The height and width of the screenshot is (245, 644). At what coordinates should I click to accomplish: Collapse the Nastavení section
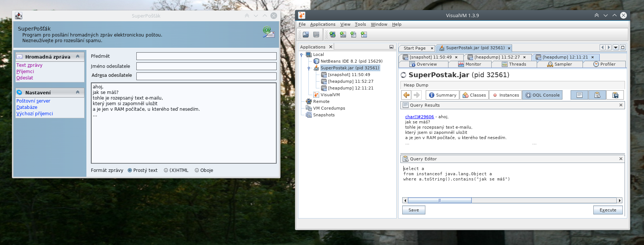tap(78, 92)
